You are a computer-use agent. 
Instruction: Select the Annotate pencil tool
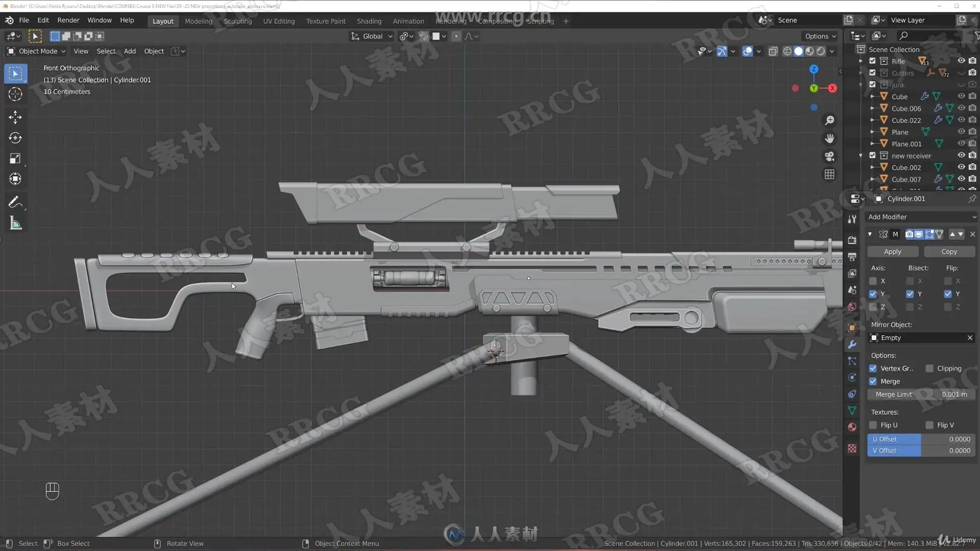(x=15, y=203)
